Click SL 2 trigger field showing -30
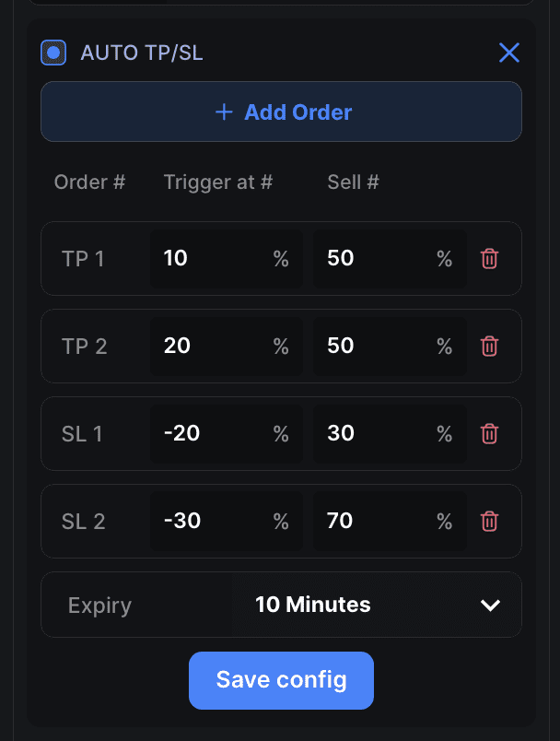The image size is (560, 741). (x=227, y=522)
